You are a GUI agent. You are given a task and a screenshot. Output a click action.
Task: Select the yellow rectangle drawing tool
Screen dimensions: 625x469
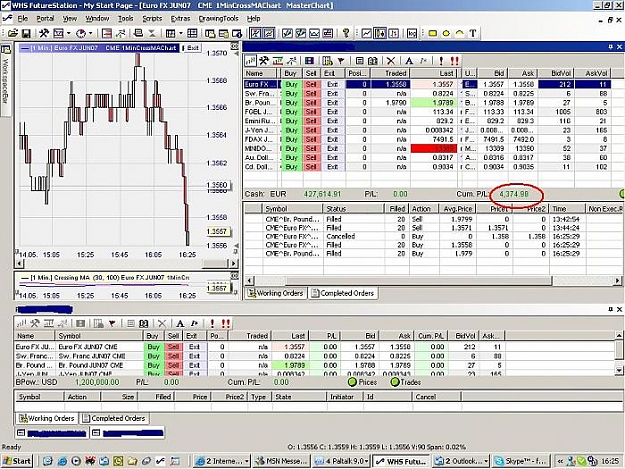[x=432, y=33]
